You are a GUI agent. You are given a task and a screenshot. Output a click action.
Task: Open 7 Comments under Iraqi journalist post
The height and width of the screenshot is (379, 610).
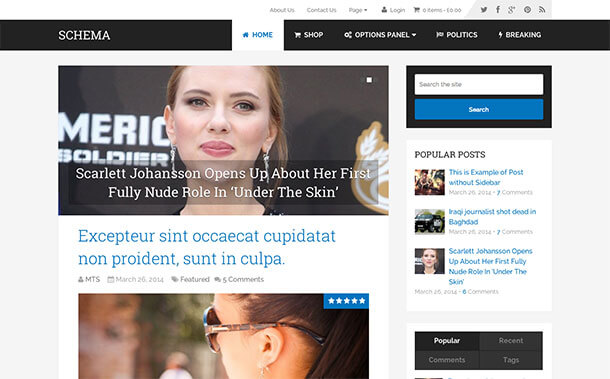(515, 232)
